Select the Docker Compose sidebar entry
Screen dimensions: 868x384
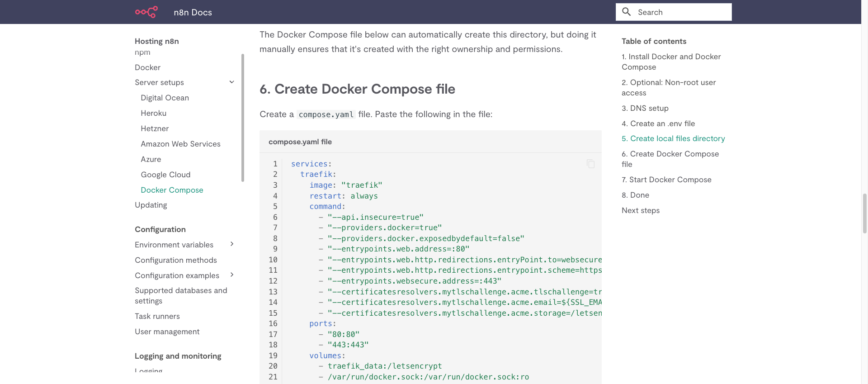[172, 190]
